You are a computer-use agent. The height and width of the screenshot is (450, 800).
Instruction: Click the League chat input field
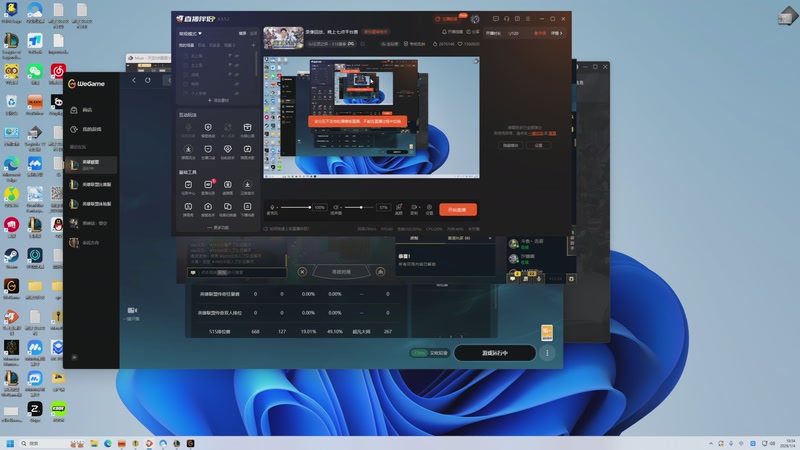point(237,272)
